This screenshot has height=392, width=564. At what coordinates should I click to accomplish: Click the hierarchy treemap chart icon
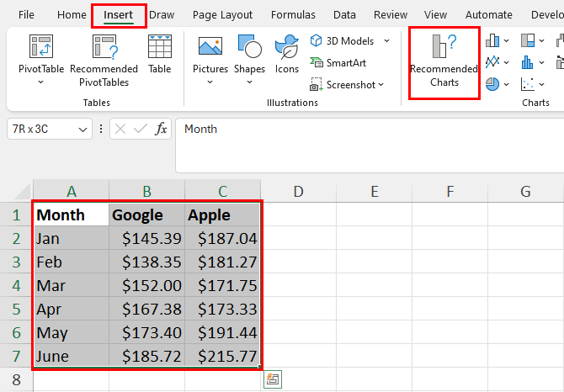[528, 41]
